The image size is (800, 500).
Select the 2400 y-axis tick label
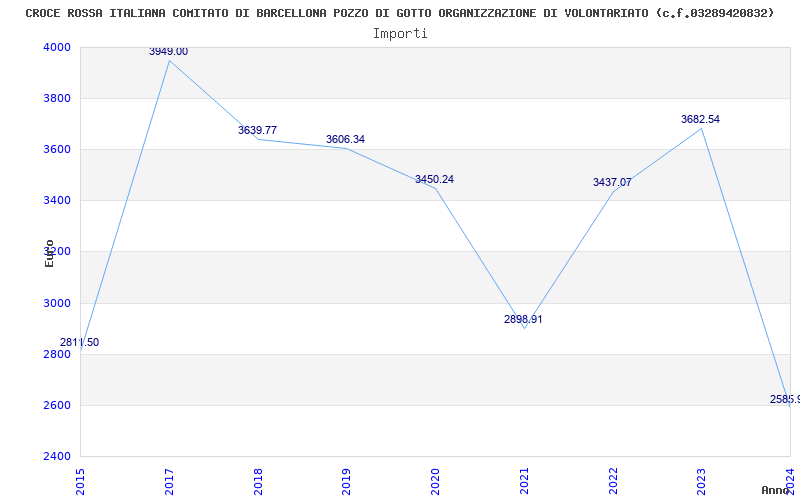tap(58, 456)
